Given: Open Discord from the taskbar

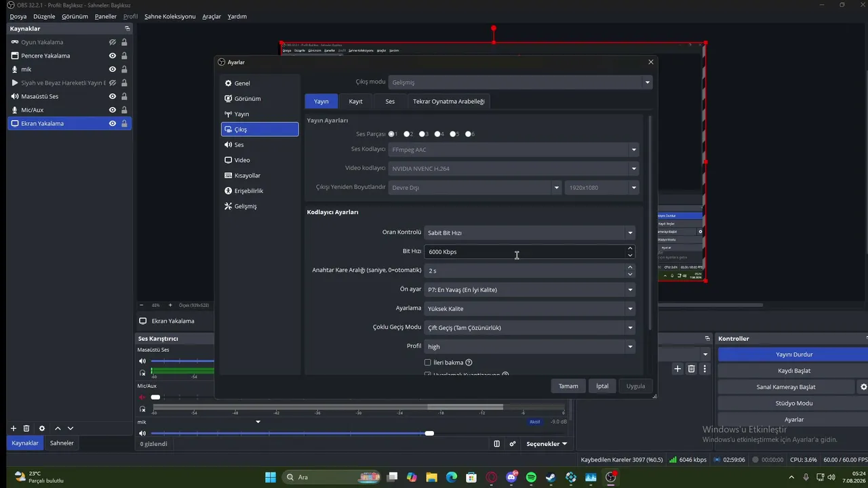Looking at the screenshot, I should tap(511, 477).
